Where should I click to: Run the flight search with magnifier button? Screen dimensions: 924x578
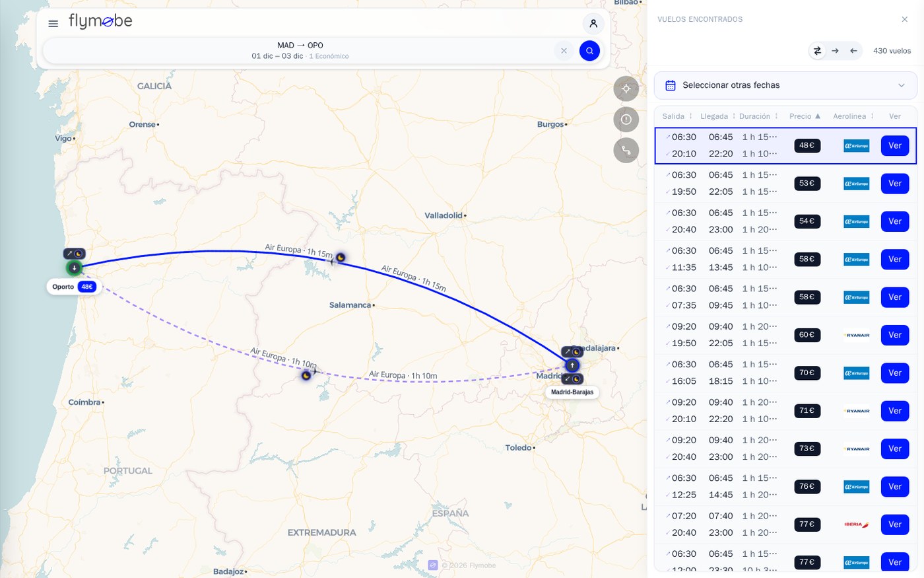tap(589, 51)
